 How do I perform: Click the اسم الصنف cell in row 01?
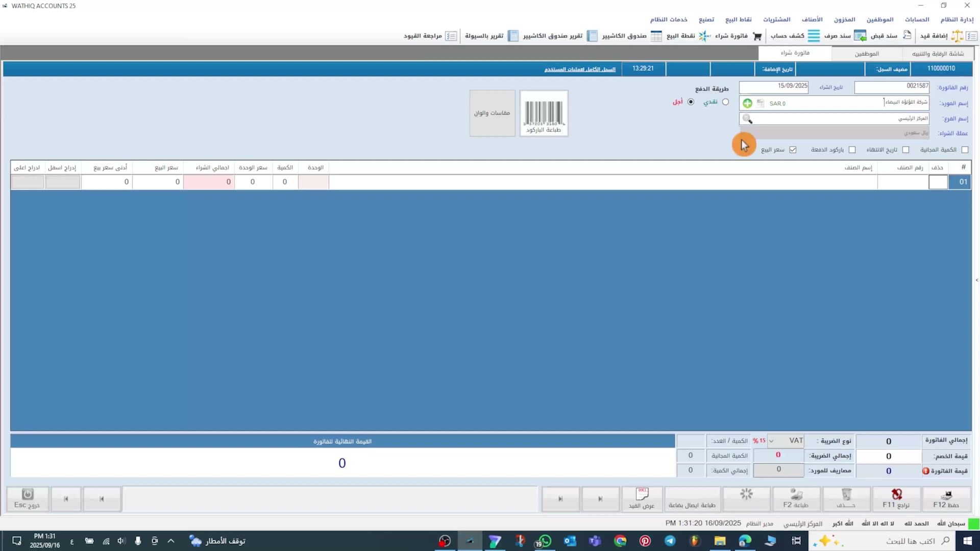coord(603,182)
